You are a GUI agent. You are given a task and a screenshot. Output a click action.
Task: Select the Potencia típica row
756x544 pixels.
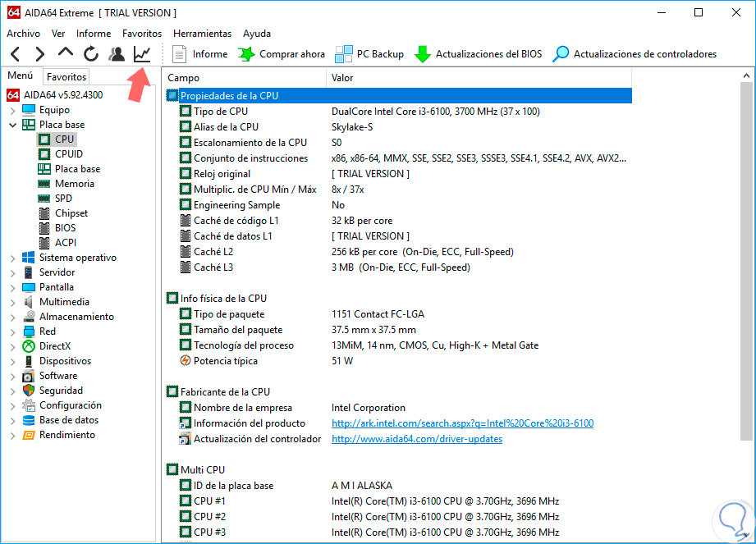pyautogui.click(x=398, y=361)
